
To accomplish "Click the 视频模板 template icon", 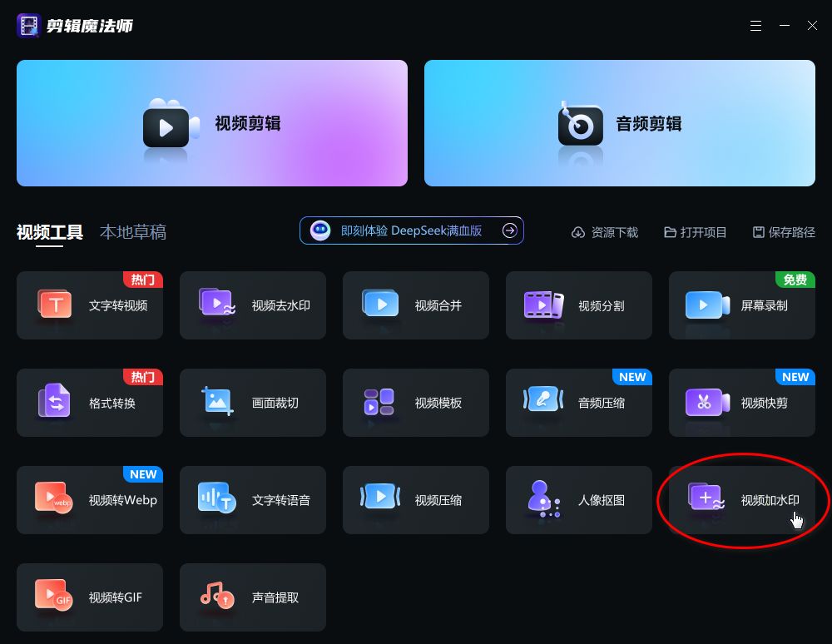I will click(x=379, y=402).
